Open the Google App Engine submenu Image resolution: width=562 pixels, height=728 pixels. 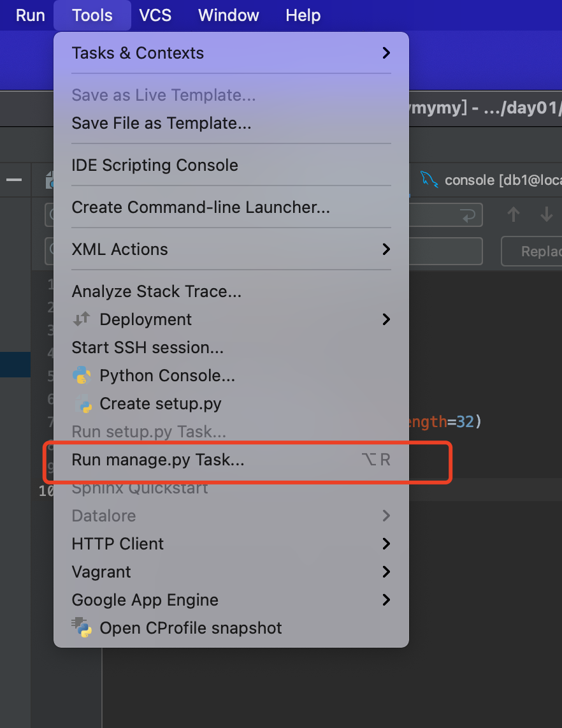(x=385, y=600)
